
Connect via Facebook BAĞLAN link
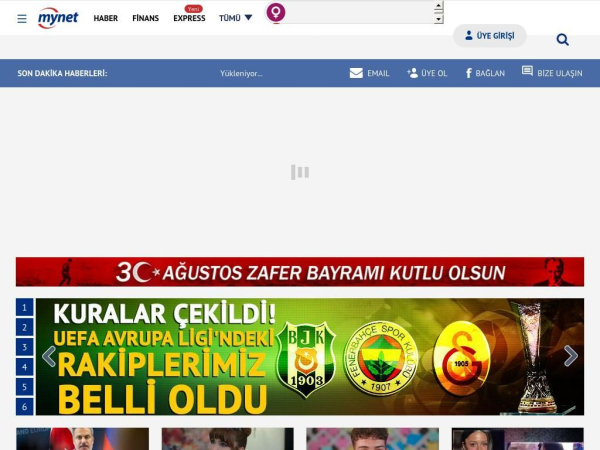coord(485,73)
